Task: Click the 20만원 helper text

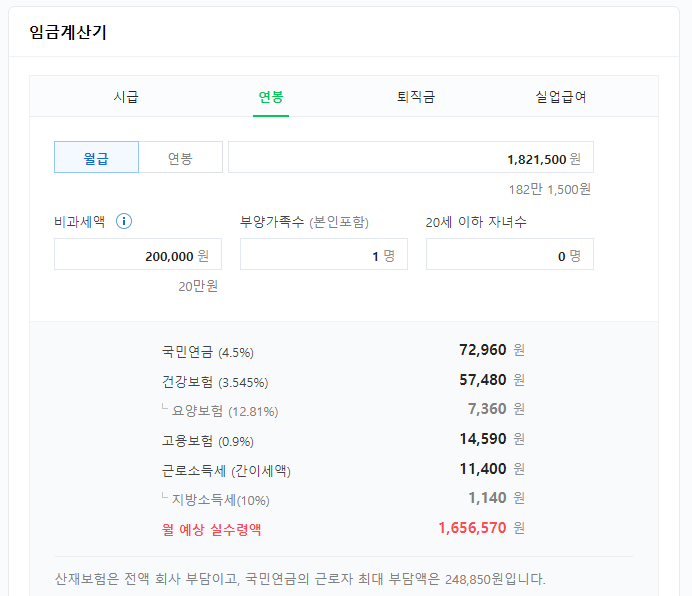Action: (198, 286)
